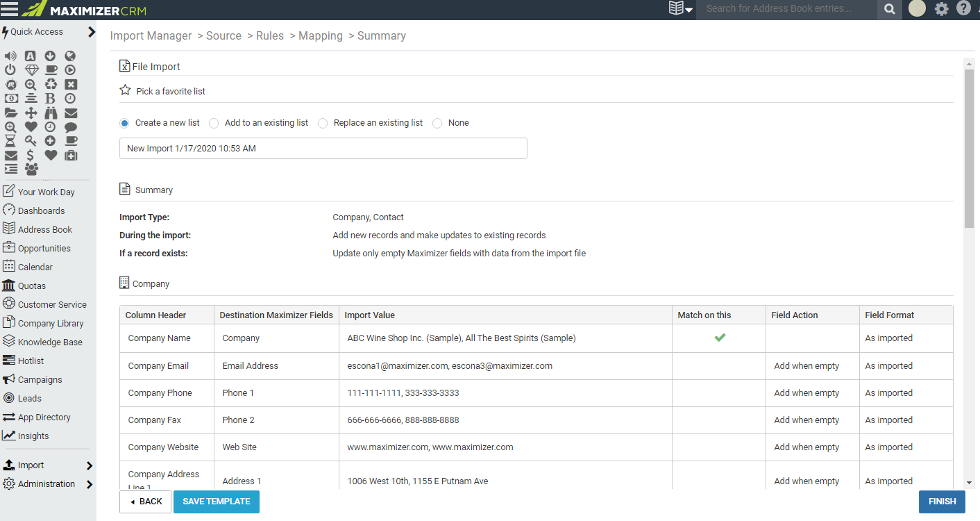Expand the Administration submenu arrow
The height and width of the screenshot is (521, 980).
point(90,484)
